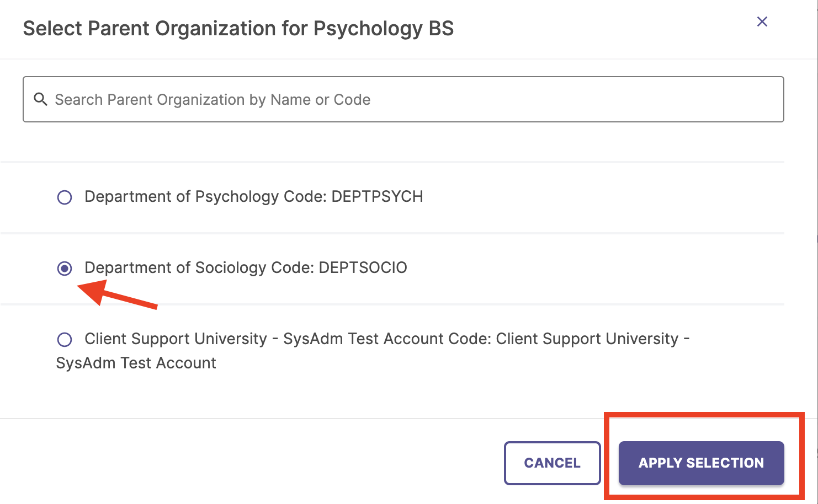Click the dialog title for Psychology BS
The image size is (818, 504).
click(x=238, y=28)
